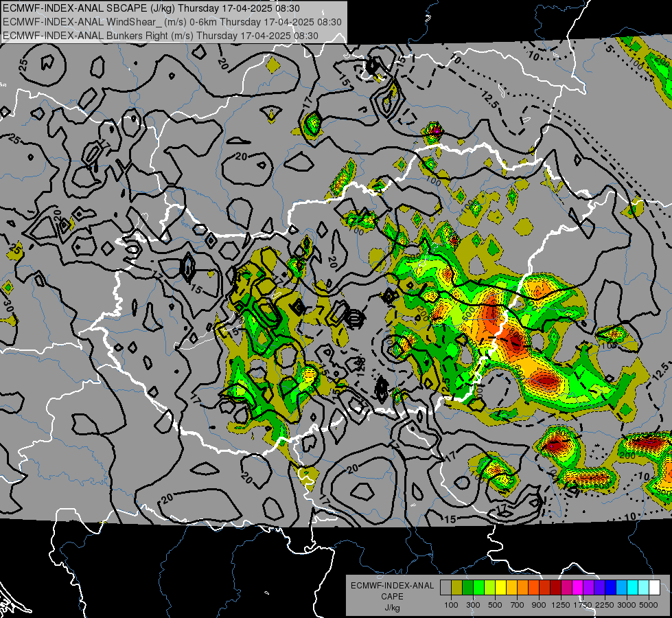This screenshot has height=618, width=672.
Task: Pick the pale cyan legend swatch
Action: click(644, 587)
